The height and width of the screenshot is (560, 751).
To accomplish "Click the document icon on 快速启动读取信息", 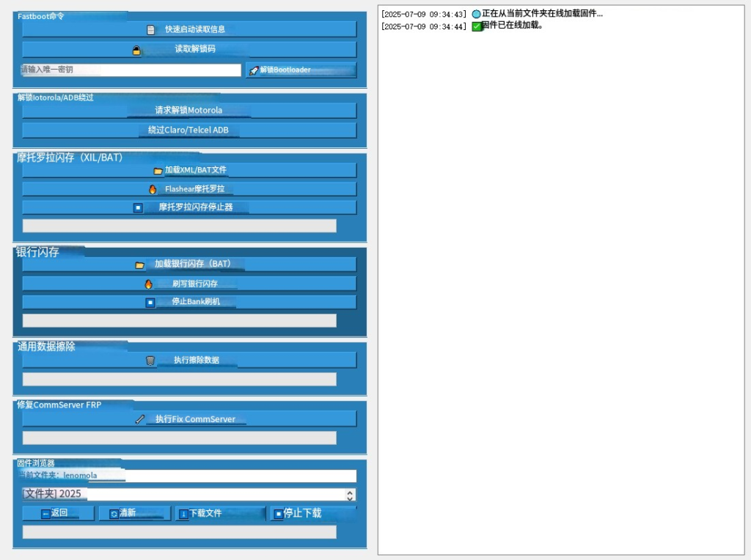I will (151, 30).
